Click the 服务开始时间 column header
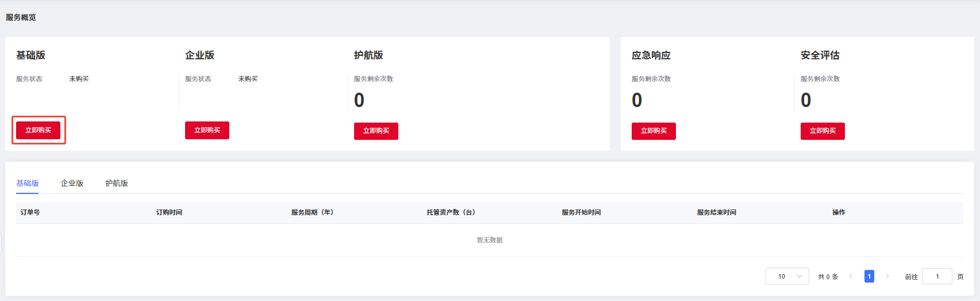 [x=581, y=212]
